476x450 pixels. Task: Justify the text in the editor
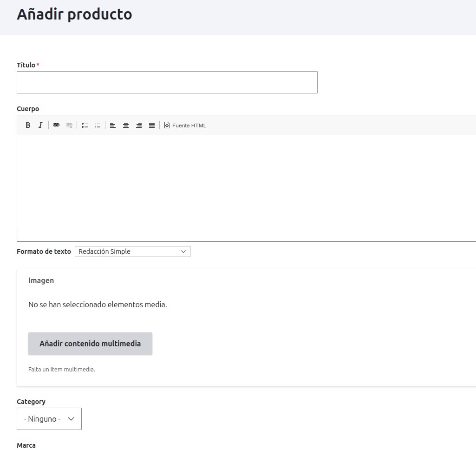click(x=151, y=125)
